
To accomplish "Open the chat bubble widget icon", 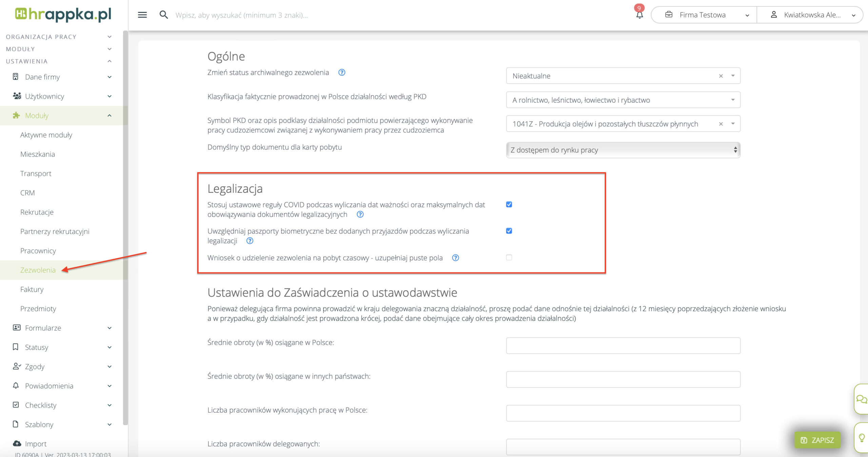I will (x=861, y=399).
